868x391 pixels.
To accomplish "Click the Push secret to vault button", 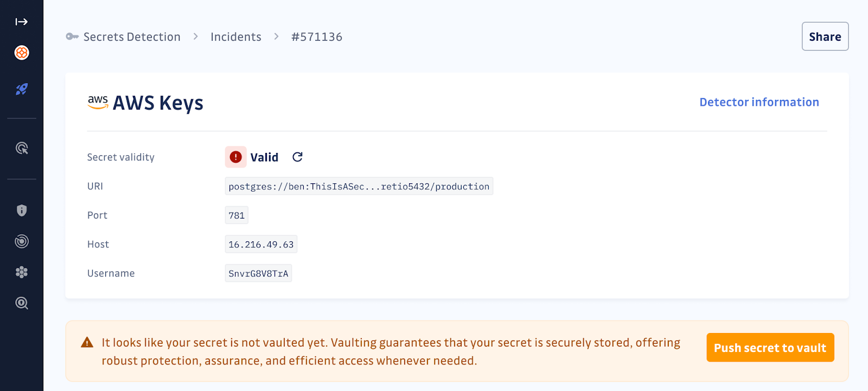I will pos(770,348).
